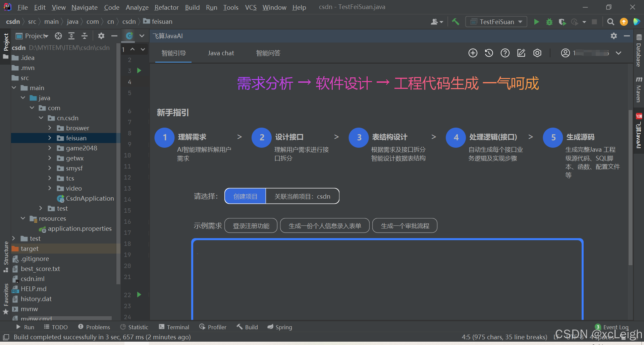Click the 登录注册功能 example button
644x345 pixels.
251,225
